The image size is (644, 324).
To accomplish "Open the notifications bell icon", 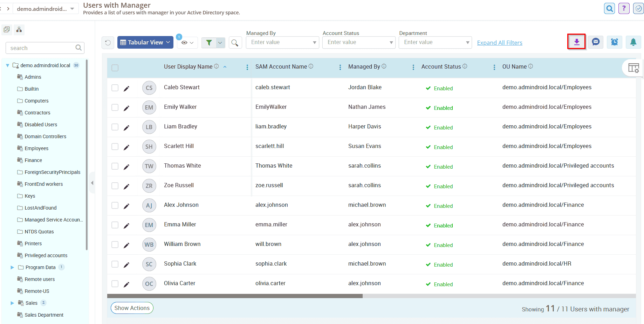I will (633, 42).
